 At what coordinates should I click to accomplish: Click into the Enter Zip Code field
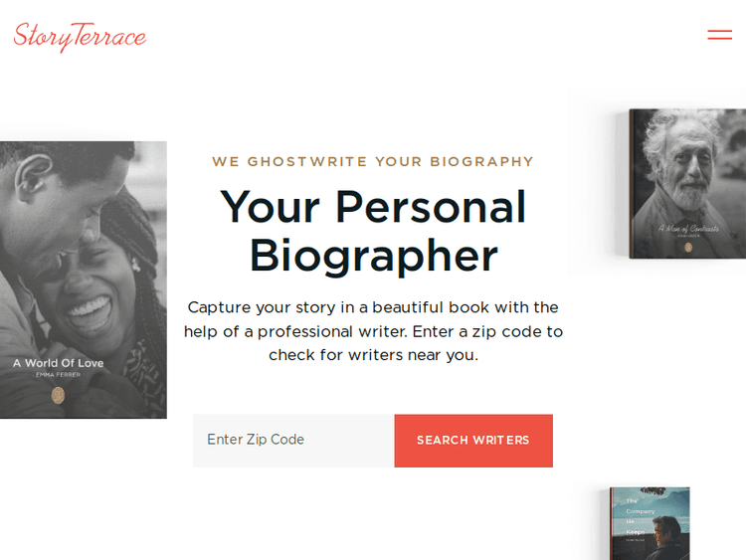click(293, 440)
